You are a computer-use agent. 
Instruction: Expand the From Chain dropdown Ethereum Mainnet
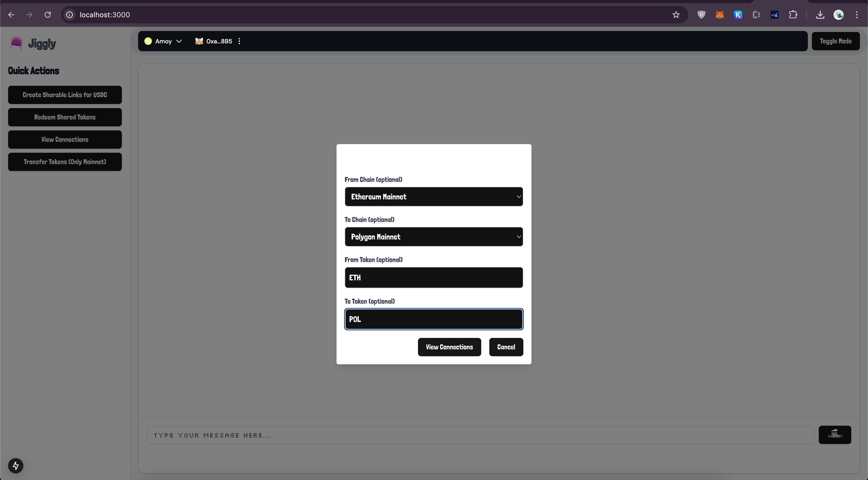pos(433,196)
